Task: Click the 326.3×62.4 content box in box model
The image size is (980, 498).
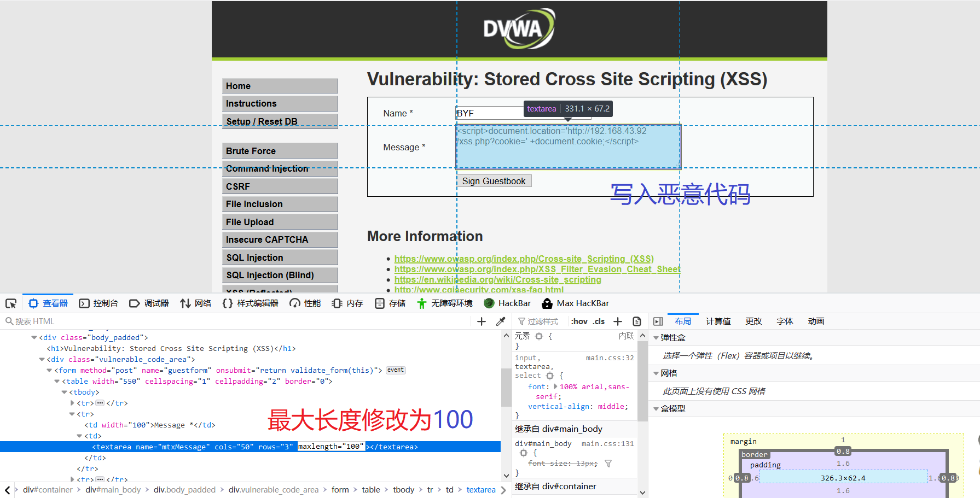Action: (843, 478)
